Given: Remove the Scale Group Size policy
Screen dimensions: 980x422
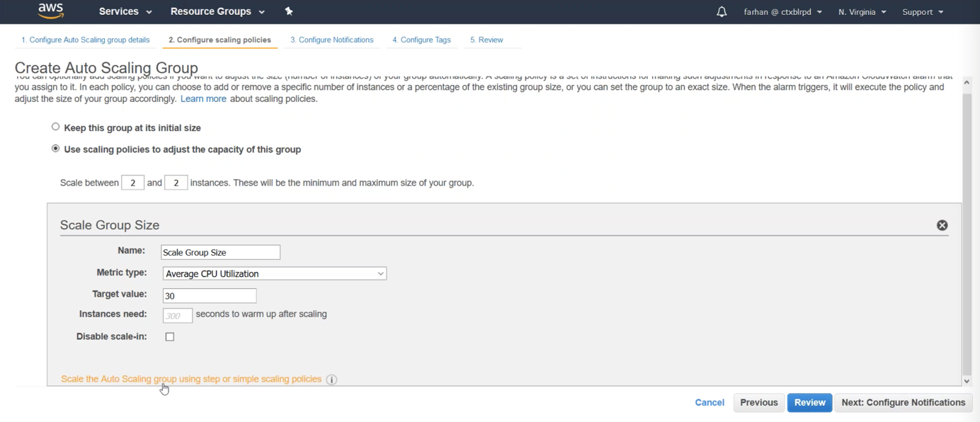Looking at the screenshot, I should point(942,225).
